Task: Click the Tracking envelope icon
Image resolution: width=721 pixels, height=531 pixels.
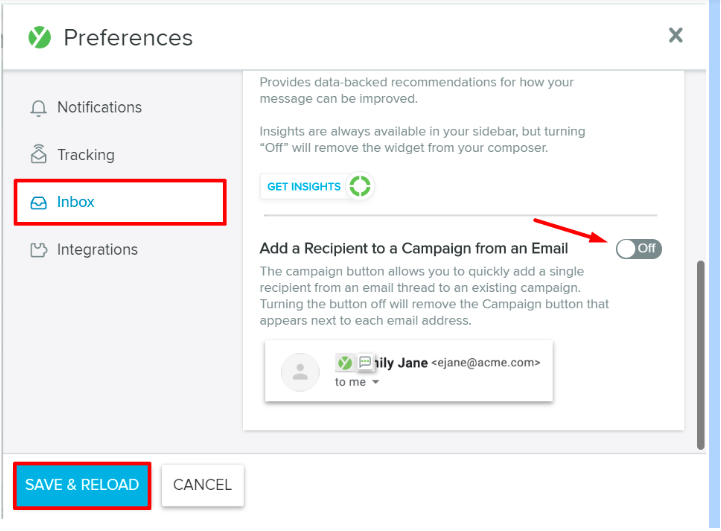Action: pyautogui.click(x=39, y=154)
